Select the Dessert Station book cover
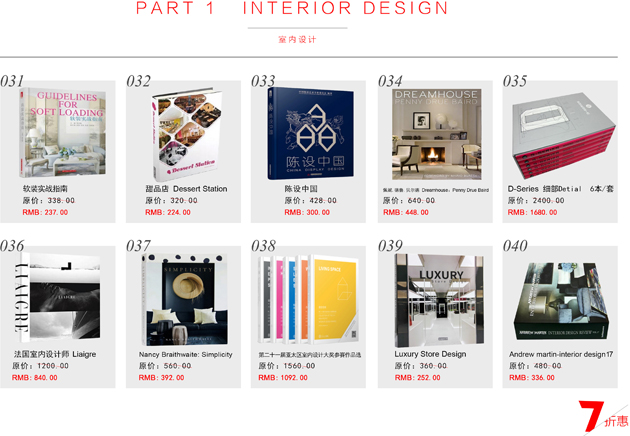630x436 pixels. (186, 134)
